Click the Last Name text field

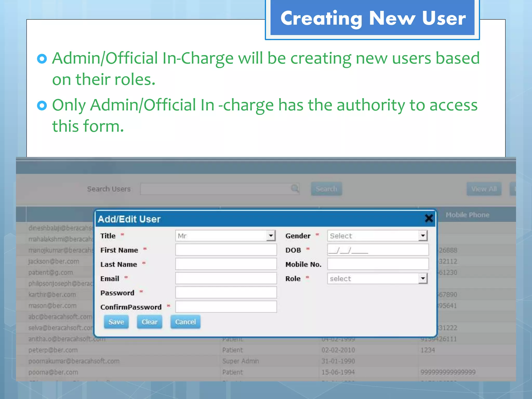pos(226,264)
